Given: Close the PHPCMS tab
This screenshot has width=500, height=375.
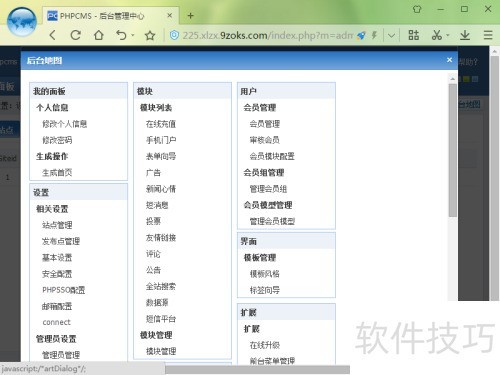Looking at the screenshot, I should [x=170, y=15].
